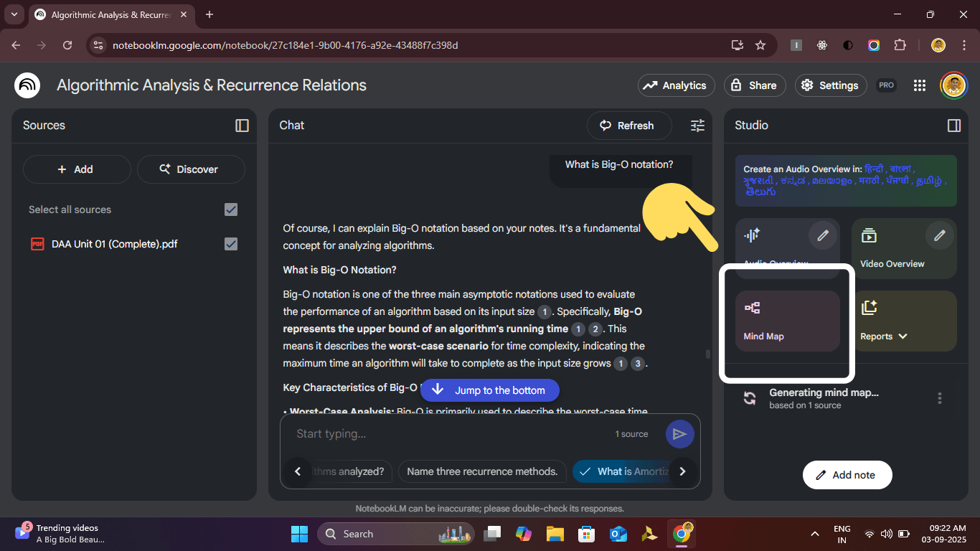Viewport: 980px width, 551px height.
Task: Click the send message arrow icon
Action: 679,434
